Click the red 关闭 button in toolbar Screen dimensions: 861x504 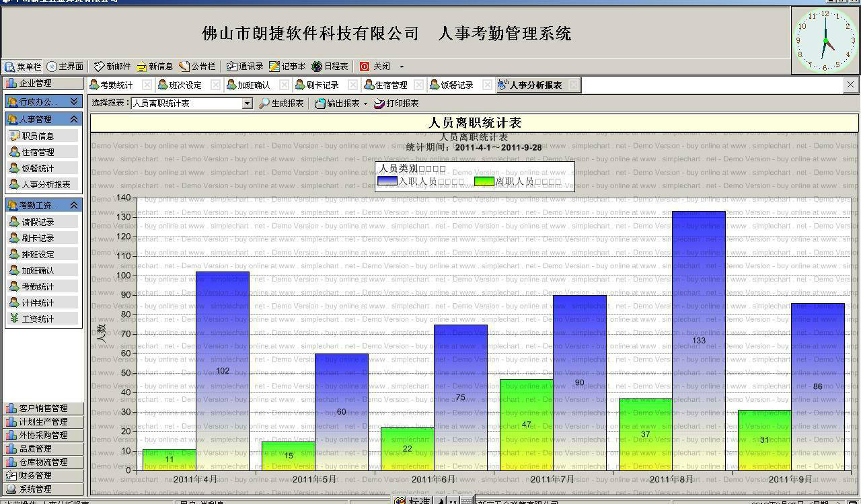click(x=375, y=67)
